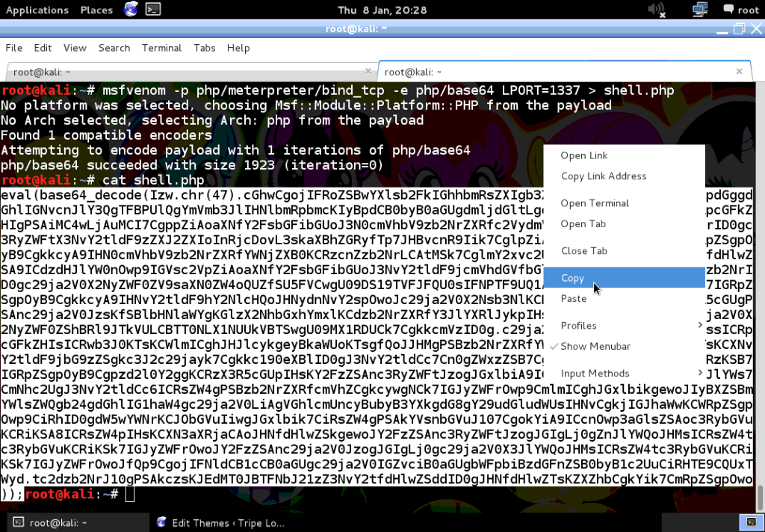Expand the Profiles submenu
Image resolution: width=765 pixels, height=532 pixels.
pyautogui.click(x=624, y=326)
